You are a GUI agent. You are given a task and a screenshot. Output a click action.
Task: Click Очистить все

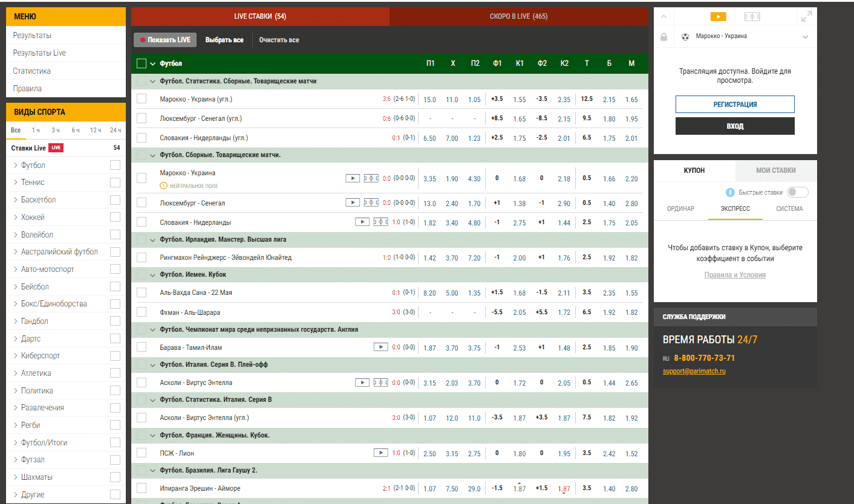click(279, 40)
